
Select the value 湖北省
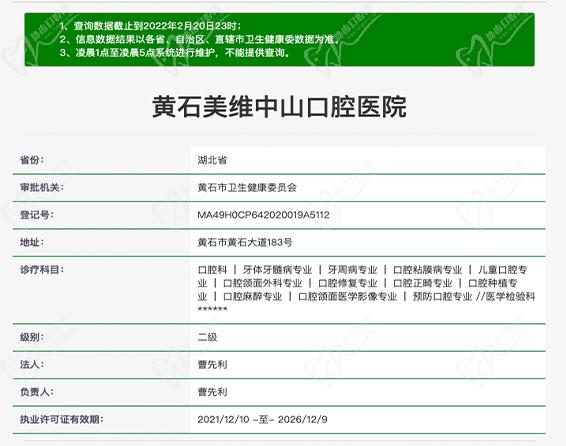click(212, 160)
